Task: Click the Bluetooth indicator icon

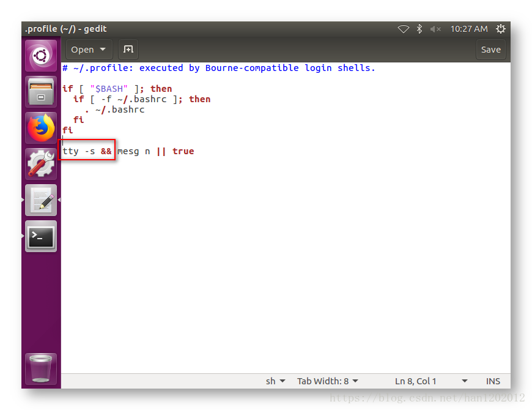Action: coord(419,29)
